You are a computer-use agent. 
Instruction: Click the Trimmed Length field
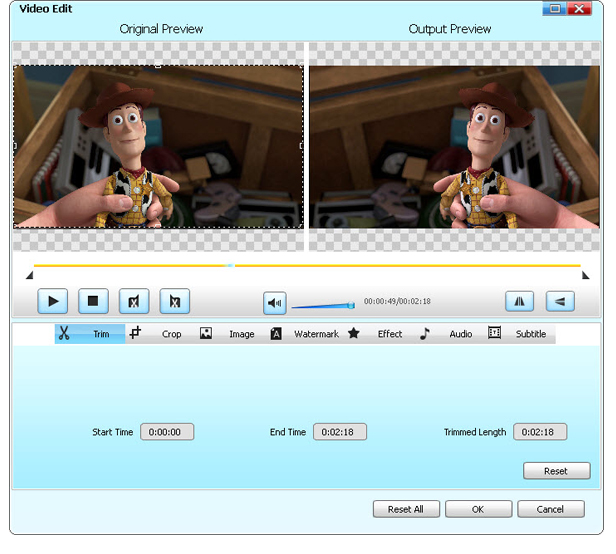pos(540,432)
